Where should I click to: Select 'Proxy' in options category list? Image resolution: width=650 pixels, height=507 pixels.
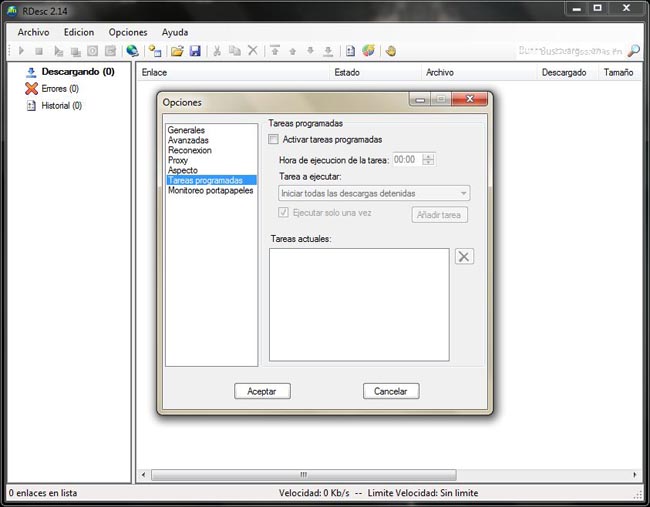178,160
